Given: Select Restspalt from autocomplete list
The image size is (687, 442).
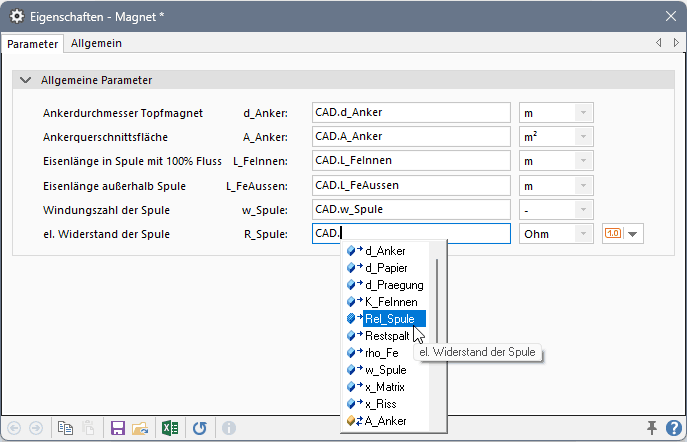Looking at the screenshot, I should coord(385,336).
